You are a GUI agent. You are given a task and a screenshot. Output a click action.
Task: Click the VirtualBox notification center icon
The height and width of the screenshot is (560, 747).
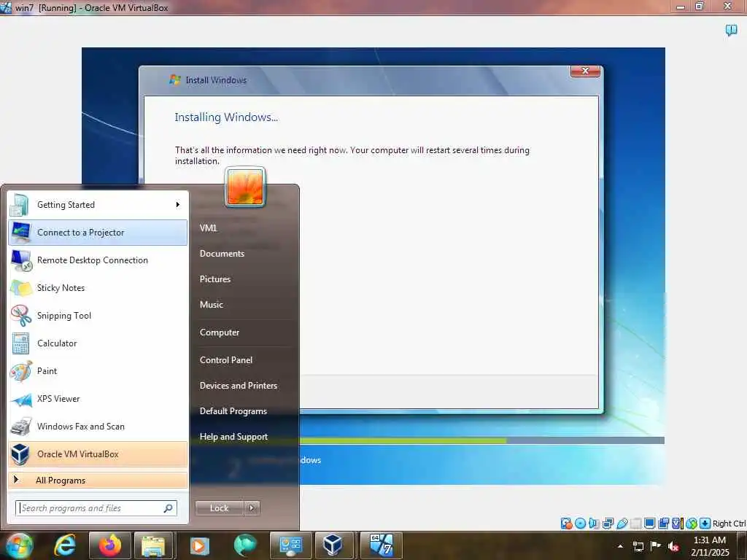(731, 31)
